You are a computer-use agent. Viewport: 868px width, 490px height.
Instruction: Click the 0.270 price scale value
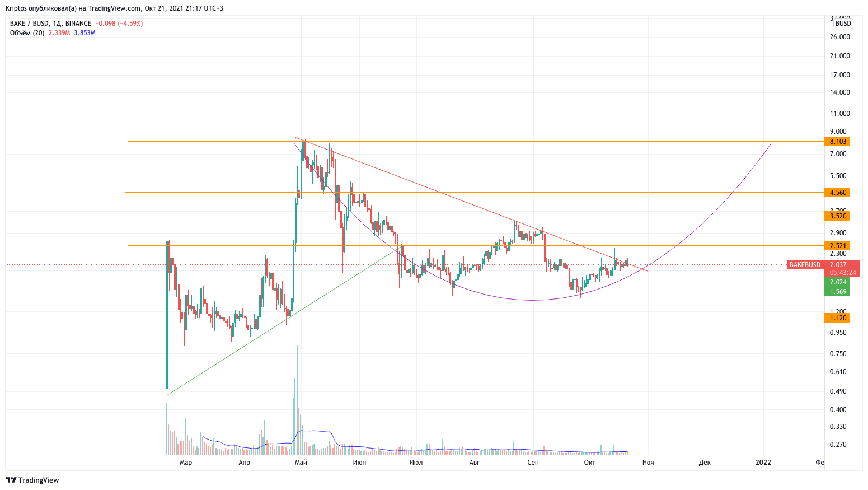tap(838, 445)
